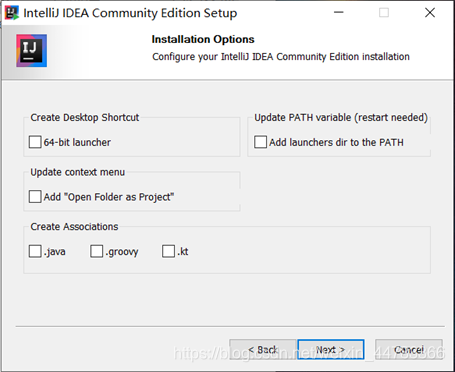Tick Add "Open Folder as Project" checkbox
Image resolution: width=455 pixels, height=372 pixels.
[x=35, y=197]
